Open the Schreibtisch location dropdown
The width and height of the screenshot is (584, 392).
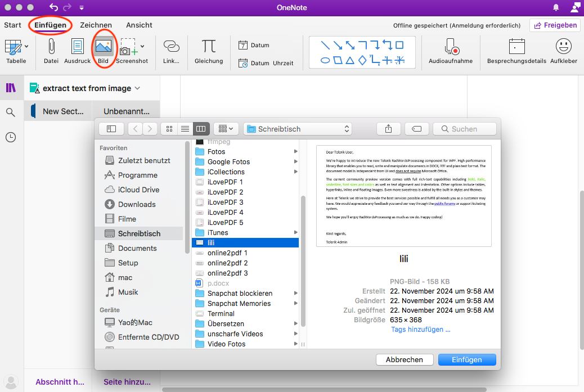tap(298, 129)
